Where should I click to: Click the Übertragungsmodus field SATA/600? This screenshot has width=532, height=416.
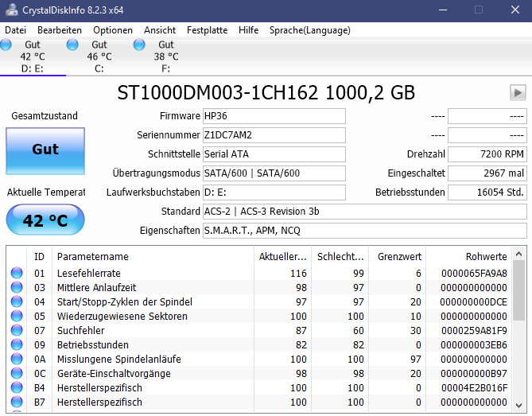pyautogui.click(x=274, y=173)
